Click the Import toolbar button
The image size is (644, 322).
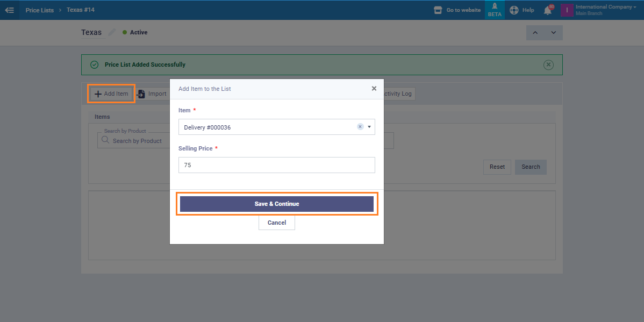pos(151,94)
